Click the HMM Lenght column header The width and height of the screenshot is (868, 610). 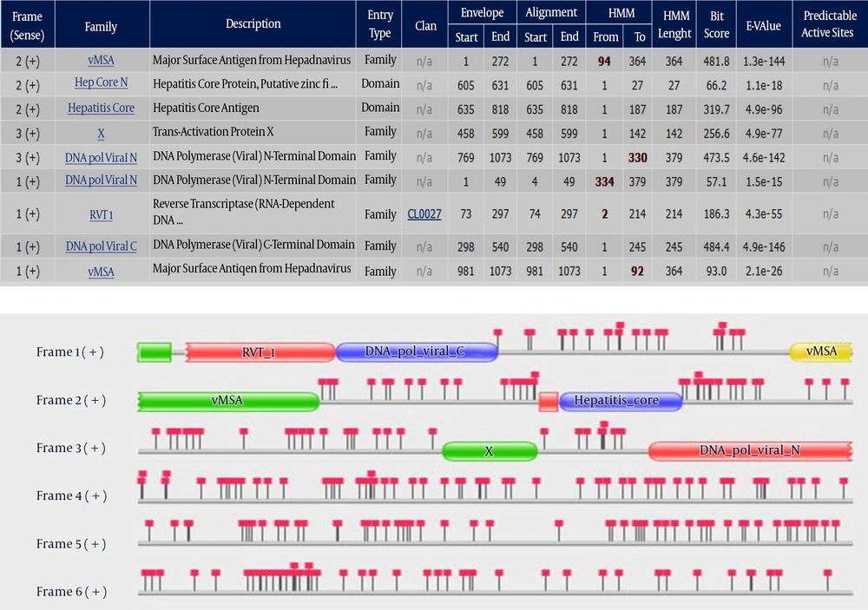674,24
